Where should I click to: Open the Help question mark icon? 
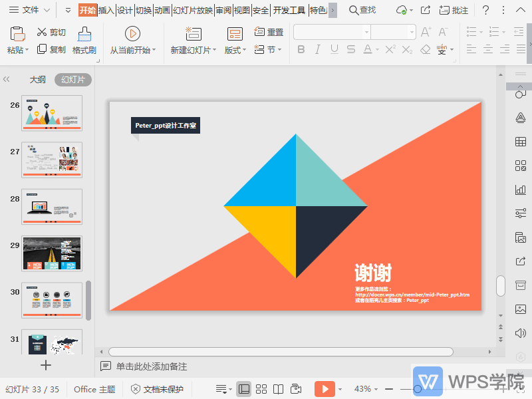pyautogui.click(x=486, y=10)
